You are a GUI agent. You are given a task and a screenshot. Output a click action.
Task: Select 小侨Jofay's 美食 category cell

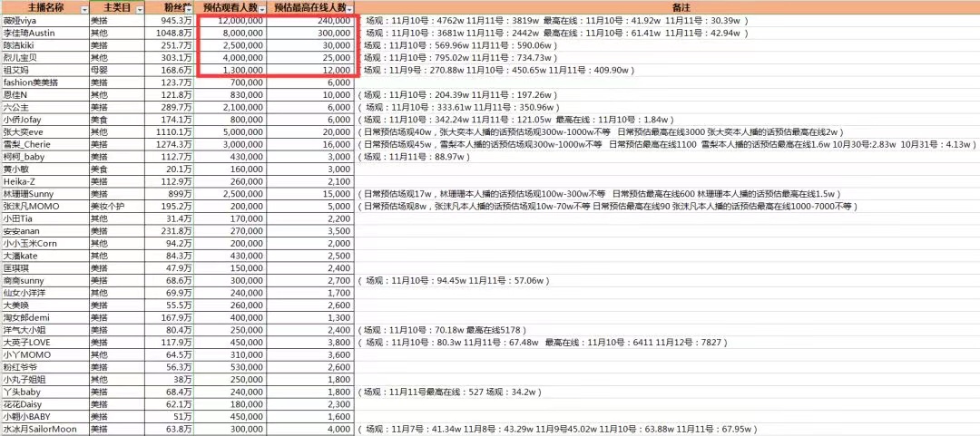(117, 120)
